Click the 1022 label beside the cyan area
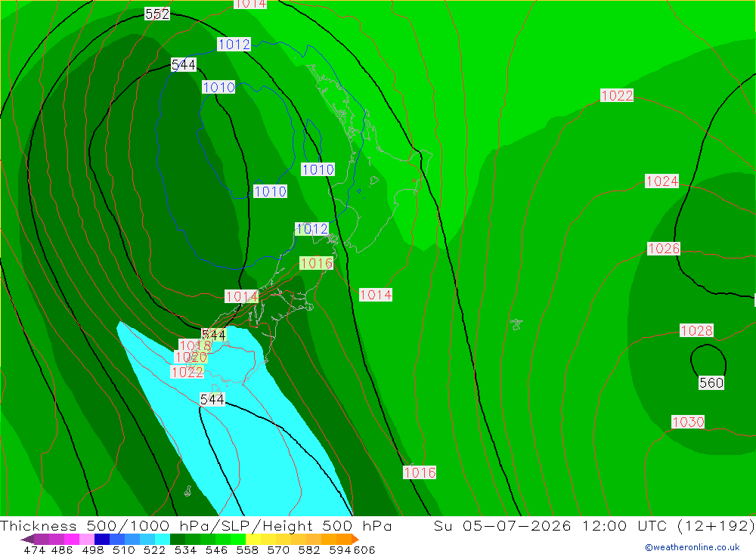This screenshot has width=756, height=554. [x=187, y=372]
